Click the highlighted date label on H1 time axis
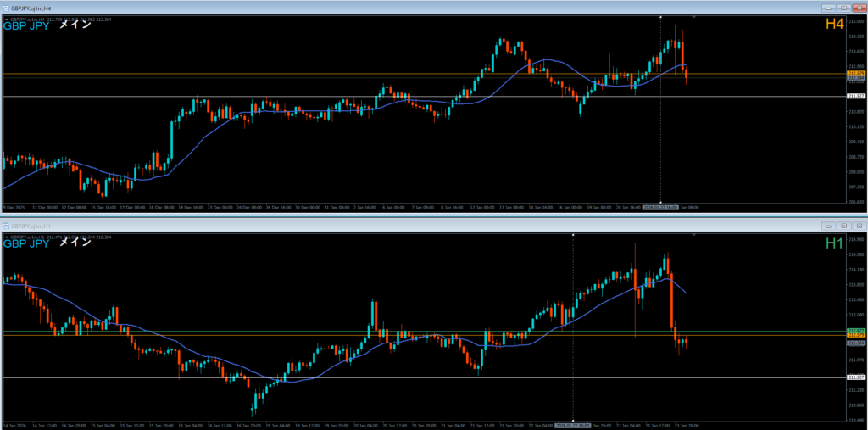Screen dimensions: 868x430 pos(574,424)
